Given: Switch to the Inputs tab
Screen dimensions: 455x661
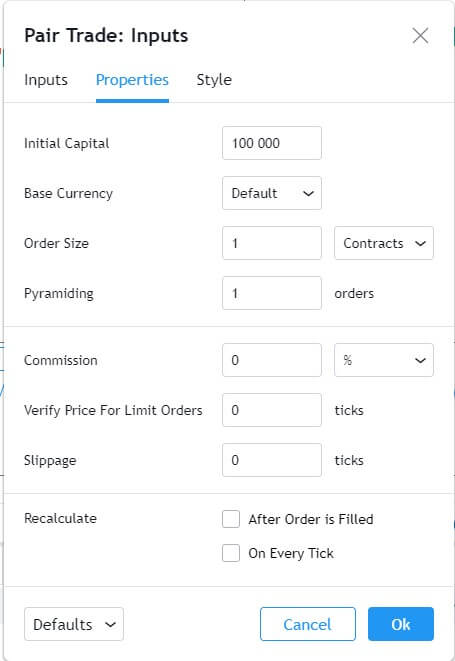Looking at the screenshot, I should click(46, 80).
